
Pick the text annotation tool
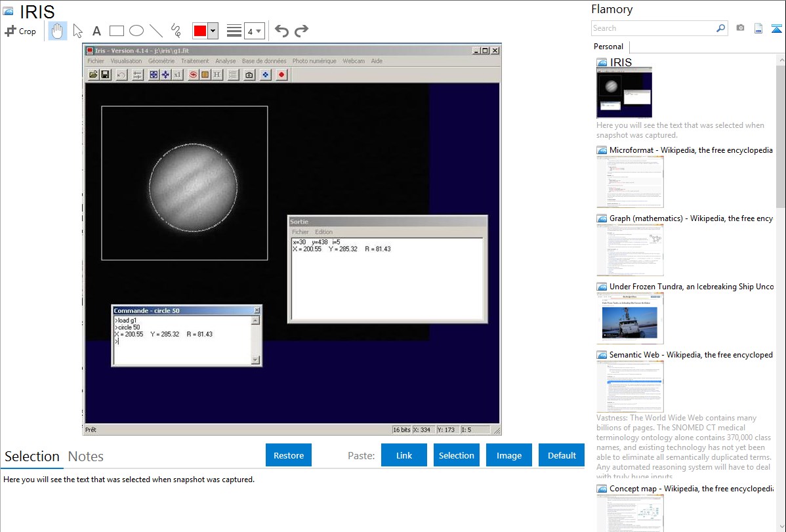(x=96, y=31)
